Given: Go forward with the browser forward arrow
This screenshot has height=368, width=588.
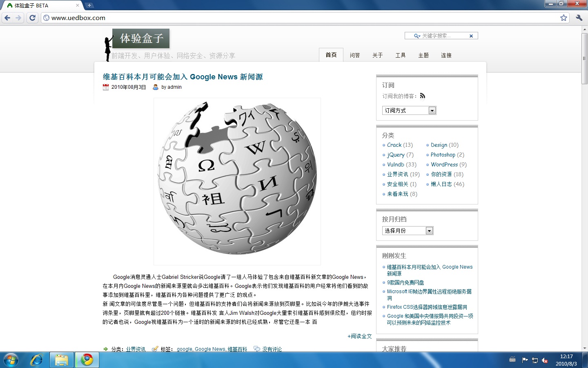Looking at the screenshot, I should pyautogui.click(x=18, y=18).
